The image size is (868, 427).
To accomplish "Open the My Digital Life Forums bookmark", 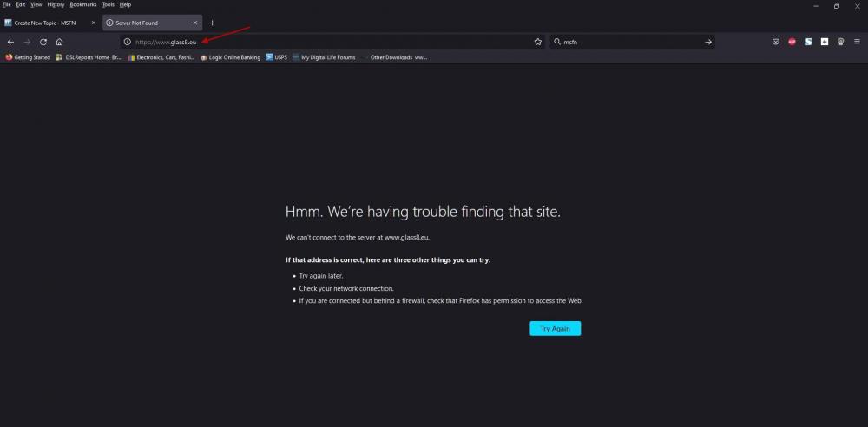I will (324, 57).
